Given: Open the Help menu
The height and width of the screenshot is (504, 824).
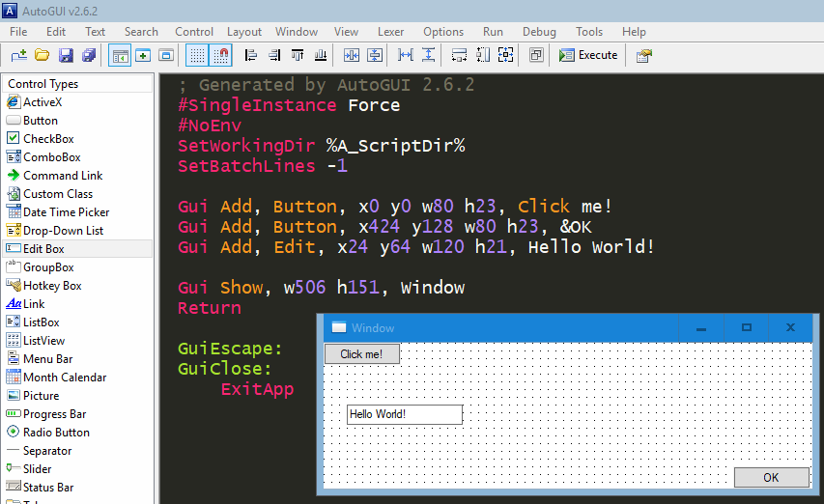Looking at the screenshot, I should click(634, 32).
